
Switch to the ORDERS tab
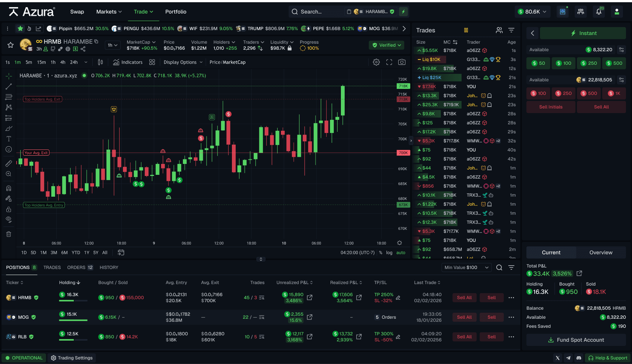point(80,268)
